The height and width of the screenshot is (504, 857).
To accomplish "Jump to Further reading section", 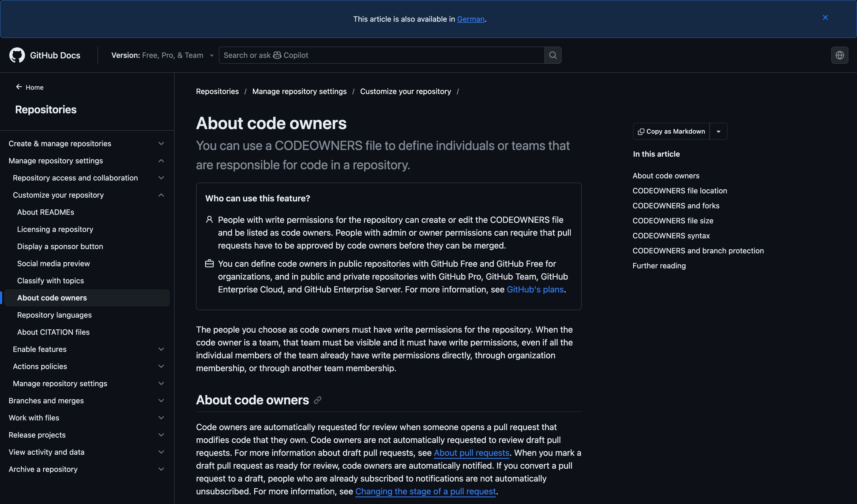I will 659,266.
